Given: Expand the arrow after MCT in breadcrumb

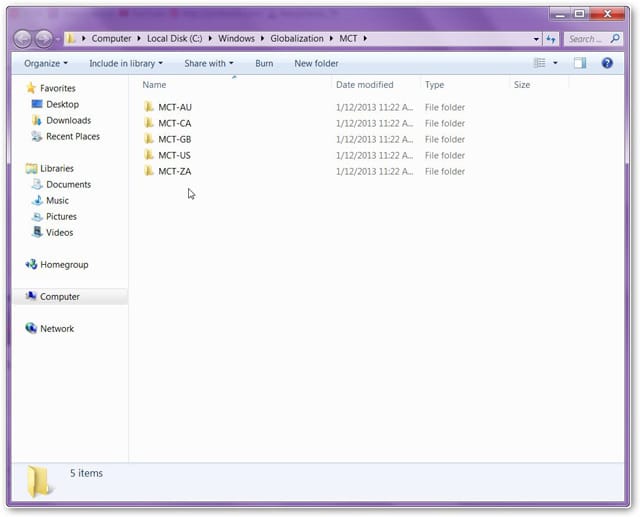Looking at the screenshot, I should [x=365, y=38].
